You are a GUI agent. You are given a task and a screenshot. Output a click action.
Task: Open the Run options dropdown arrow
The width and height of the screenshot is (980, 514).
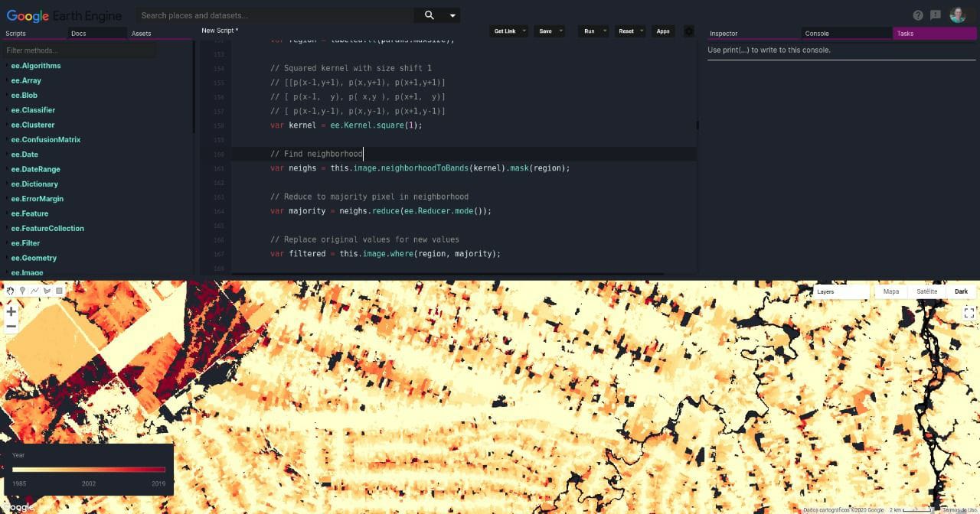click(x=605, y=31)
